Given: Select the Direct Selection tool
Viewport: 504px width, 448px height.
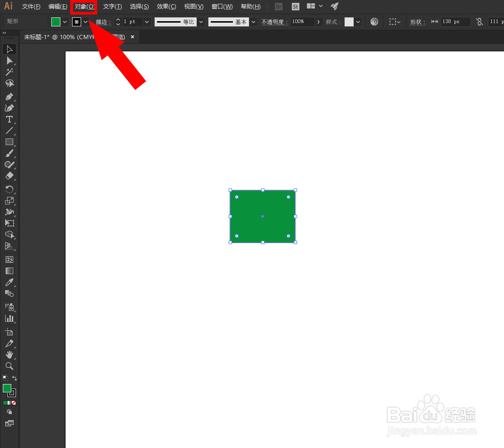Looking at the screenshot, I should coord(9,61).
